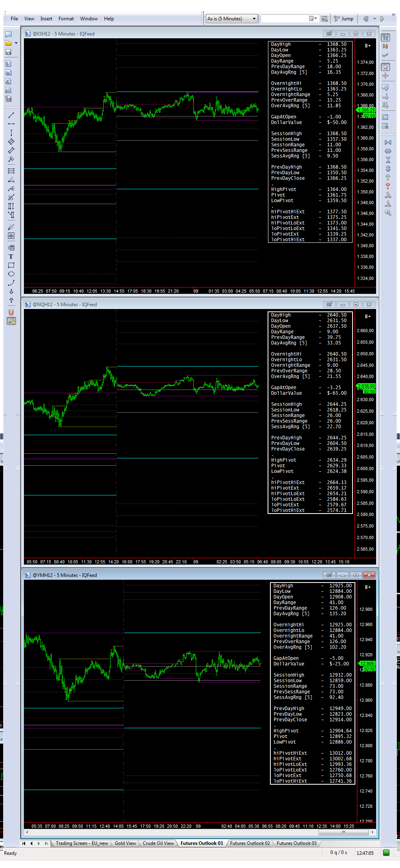The height and width of the screenshot is (868, 400).
Task: Switch to the Gold View tab
Action: [x=125, y=843]
